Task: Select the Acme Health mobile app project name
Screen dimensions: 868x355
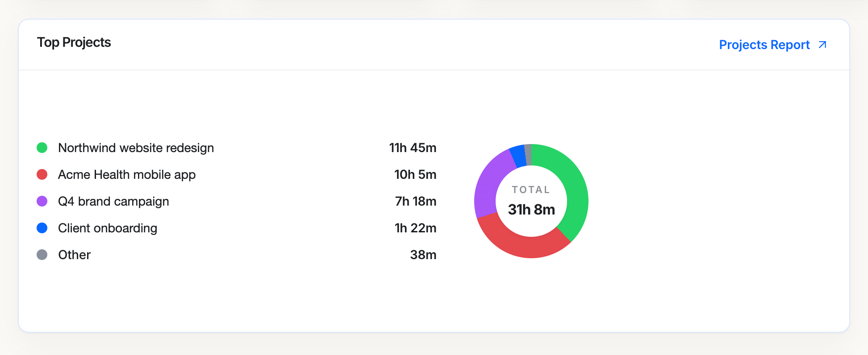Action: tap(127, 174)
